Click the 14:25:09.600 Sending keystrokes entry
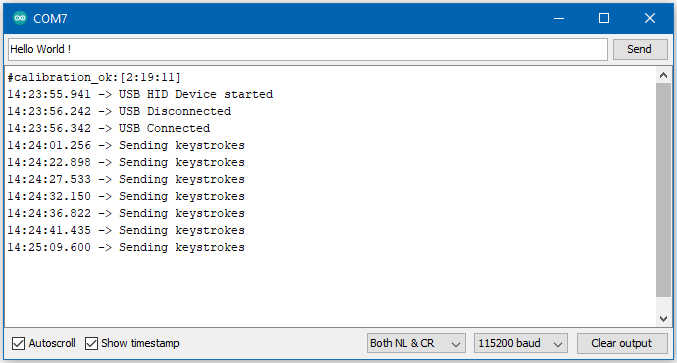Image resolution: width=677 pixels, height=363 pixels. click(126, 247)
